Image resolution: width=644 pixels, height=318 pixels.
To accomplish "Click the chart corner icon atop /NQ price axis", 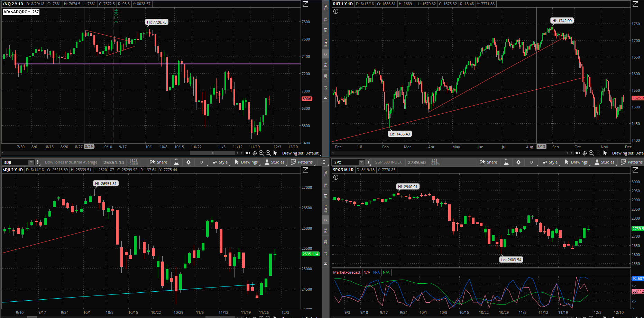I will (305, 4).
